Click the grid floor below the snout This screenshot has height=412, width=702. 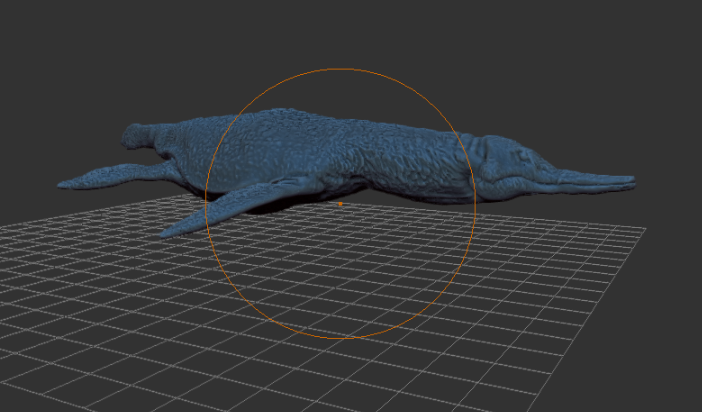pyautogui.click(x=600, y=240)
